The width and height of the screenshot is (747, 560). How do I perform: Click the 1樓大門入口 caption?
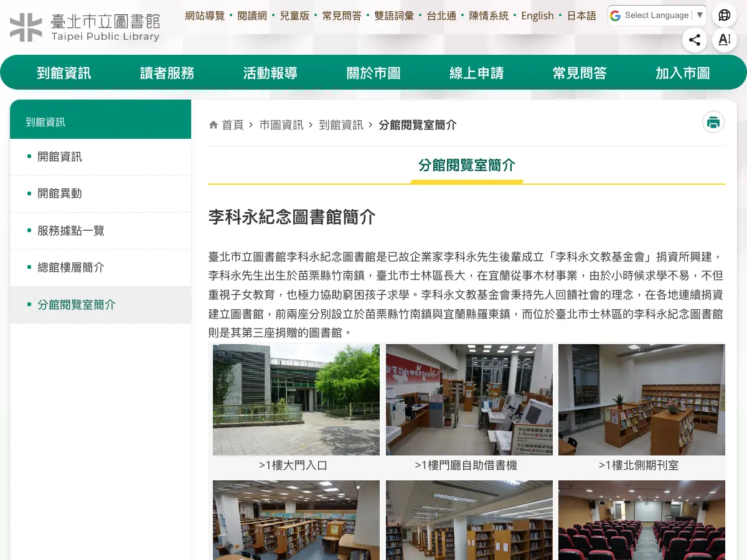pyautogui.click(x=293, y=465)
